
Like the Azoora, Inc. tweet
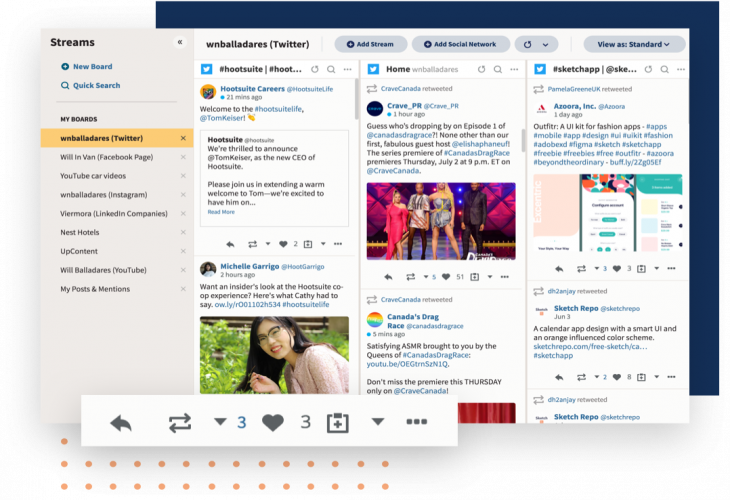[x=617, y=269]
